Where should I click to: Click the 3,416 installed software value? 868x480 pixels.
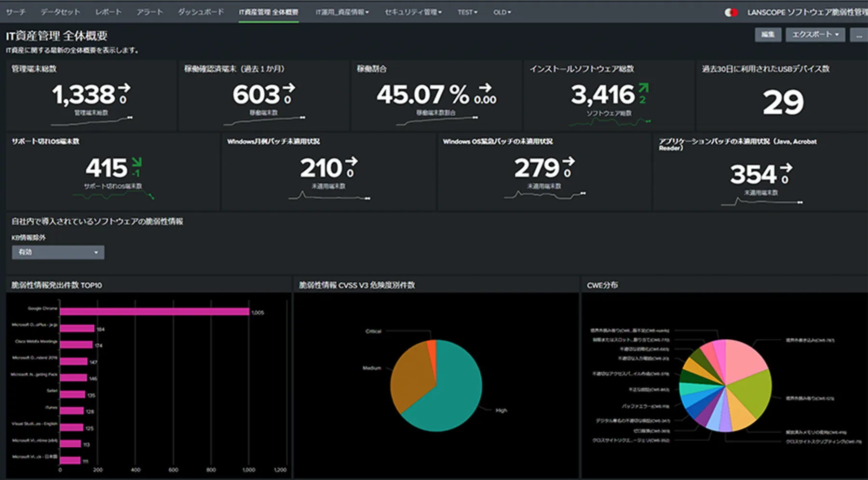(603, 95)
